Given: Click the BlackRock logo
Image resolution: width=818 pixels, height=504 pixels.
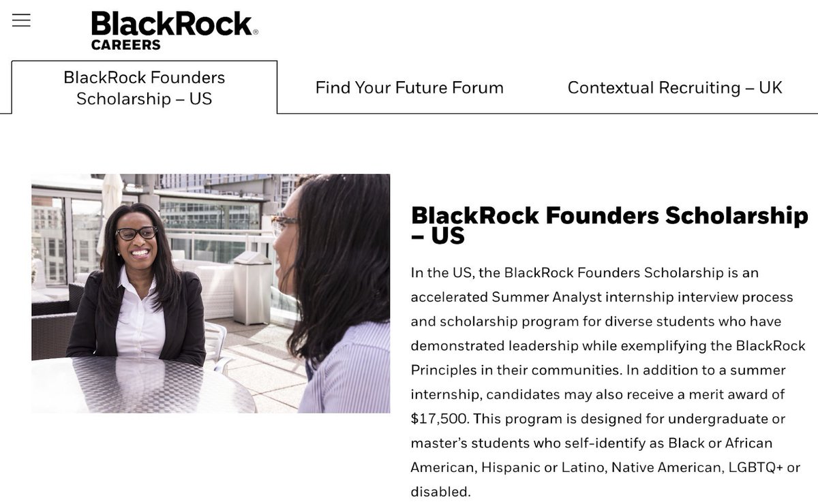Looking at the screenshot, I should coord(172,24).
